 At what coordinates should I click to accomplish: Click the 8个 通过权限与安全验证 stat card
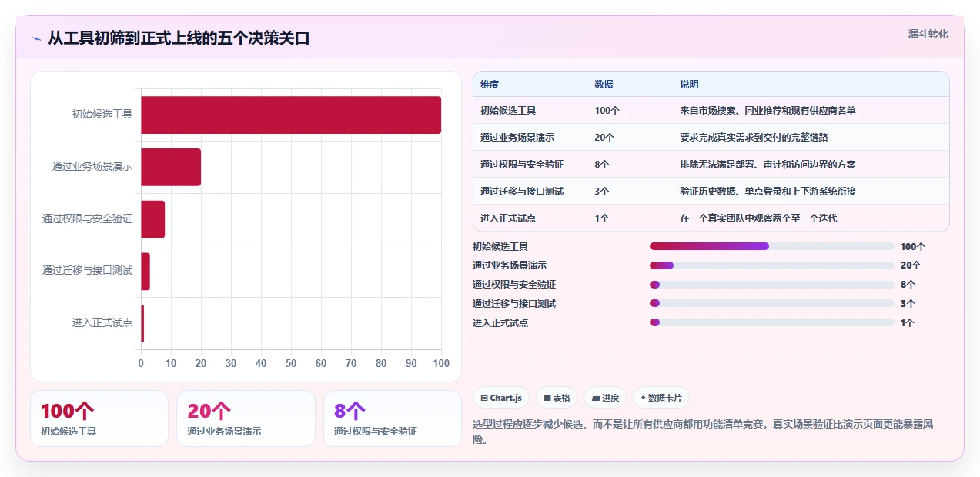pos(393,419)
